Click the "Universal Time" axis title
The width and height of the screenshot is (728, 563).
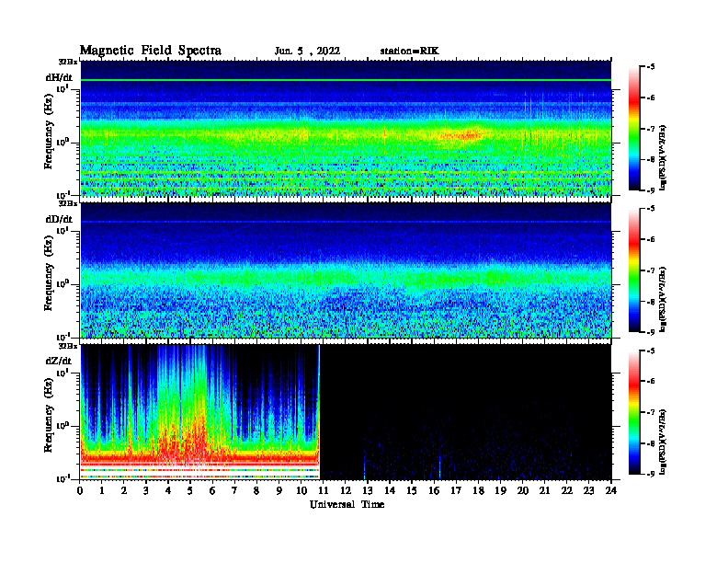347,504
